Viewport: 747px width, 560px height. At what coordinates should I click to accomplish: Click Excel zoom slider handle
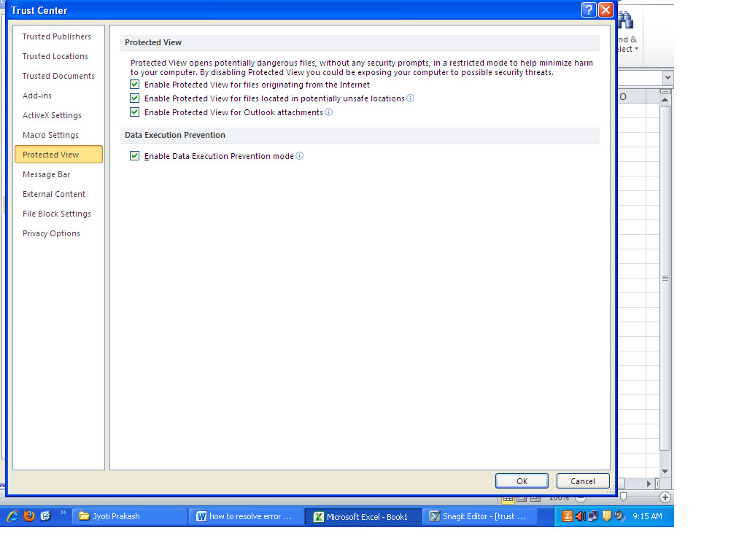coord(623,497)
